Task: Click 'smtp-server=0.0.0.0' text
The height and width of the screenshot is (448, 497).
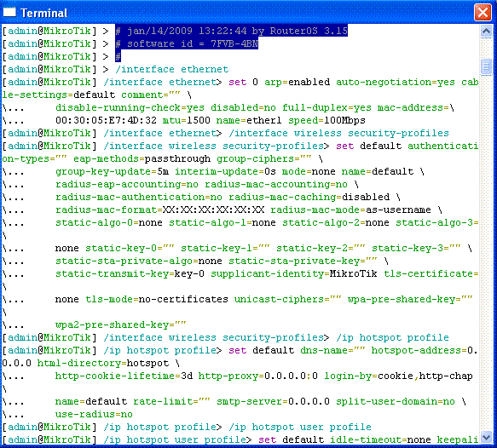Action: (273, 401)
